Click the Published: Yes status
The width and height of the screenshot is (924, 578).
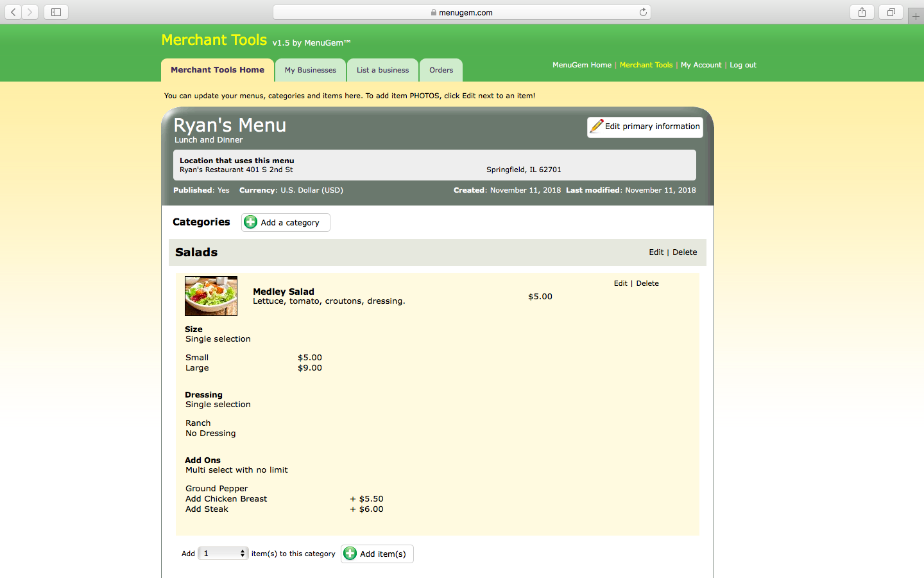coord(201,191)
